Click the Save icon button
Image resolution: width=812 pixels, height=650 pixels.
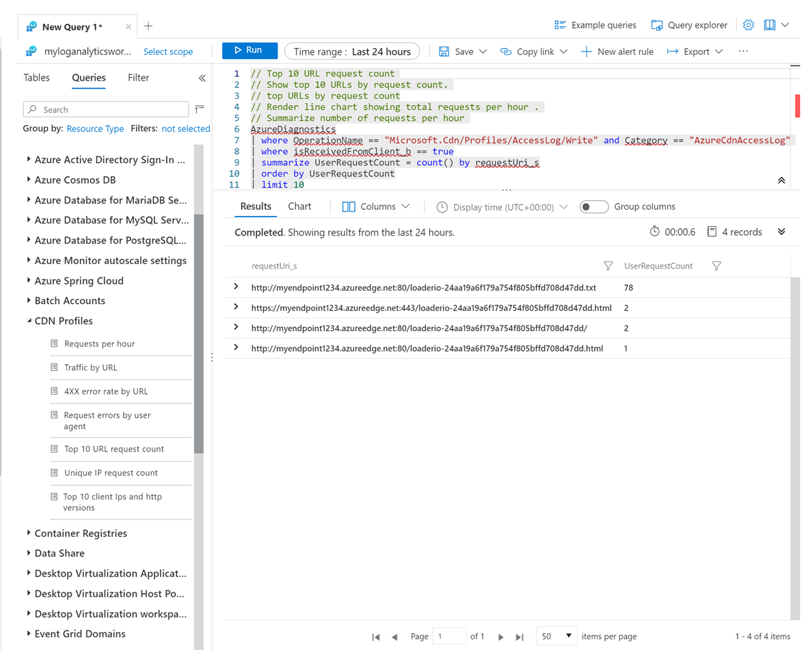coord(444,51)
